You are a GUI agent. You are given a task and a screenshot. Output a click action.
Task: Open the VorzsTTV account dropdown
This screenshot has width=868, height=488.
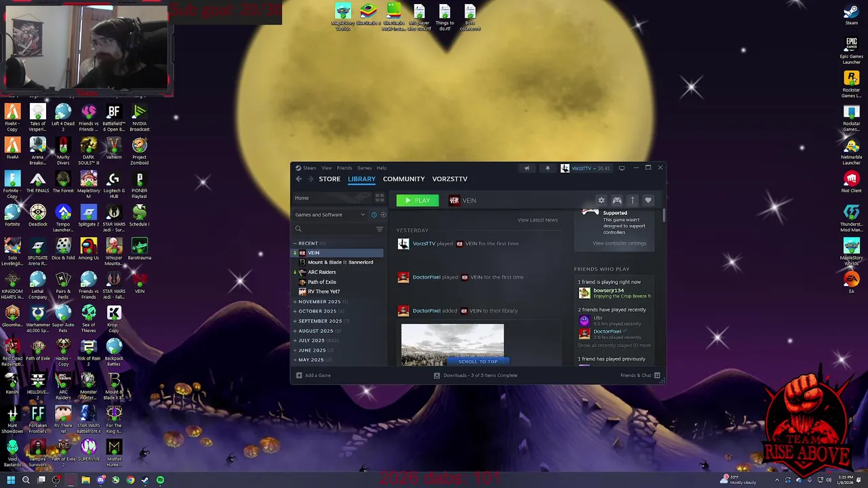[585, 168]
